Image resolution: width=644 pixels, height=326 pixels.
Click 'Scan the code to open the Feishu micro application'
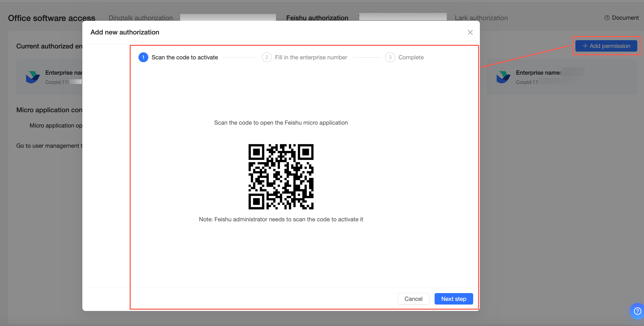pyautogui.click(x=281, y=123)
